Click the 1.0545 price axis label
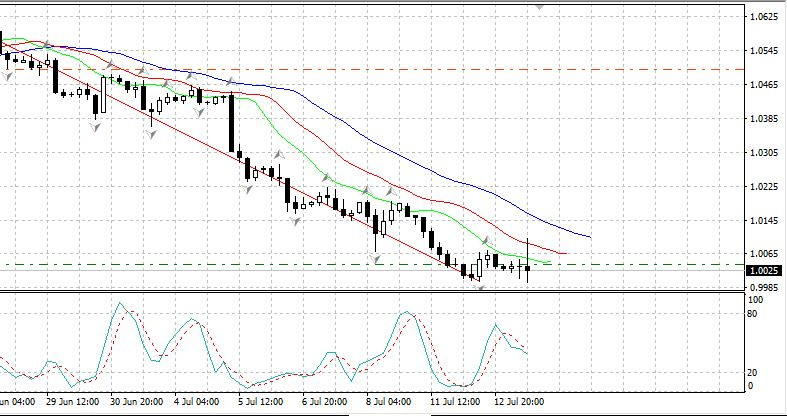787x416 pixels. pyautogui.click(x=763, y=51)
